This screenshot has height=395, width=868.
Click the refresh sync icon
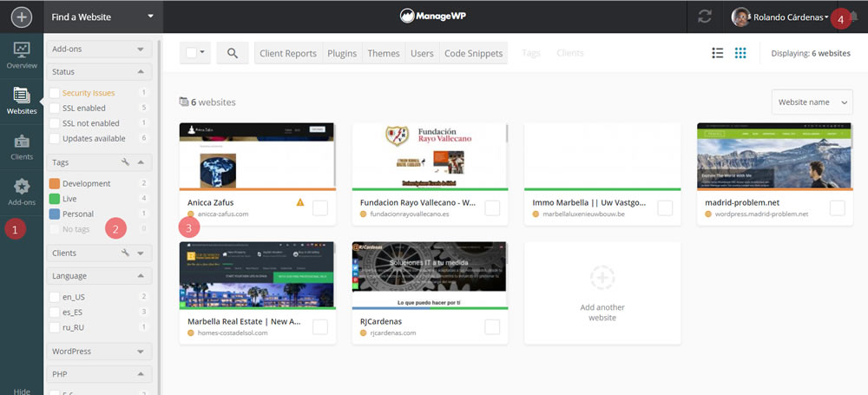point(705,16)
